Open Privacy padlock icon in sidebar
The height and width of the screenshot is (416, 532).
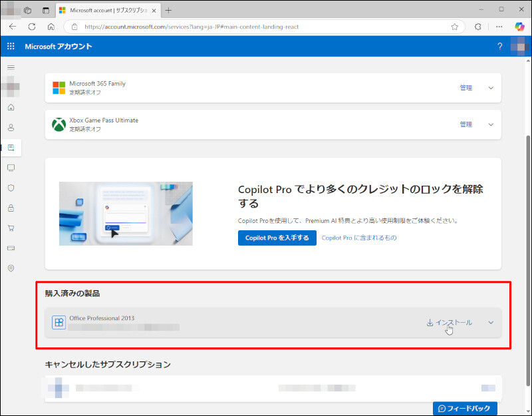pyautogui.click(x=11, y=208)
